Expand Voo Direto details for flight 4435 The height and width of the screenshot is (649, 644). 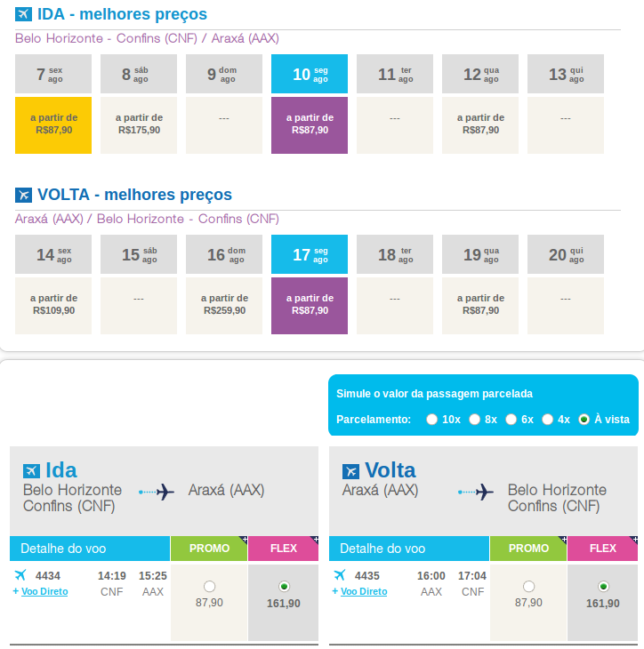click(363, 591)
